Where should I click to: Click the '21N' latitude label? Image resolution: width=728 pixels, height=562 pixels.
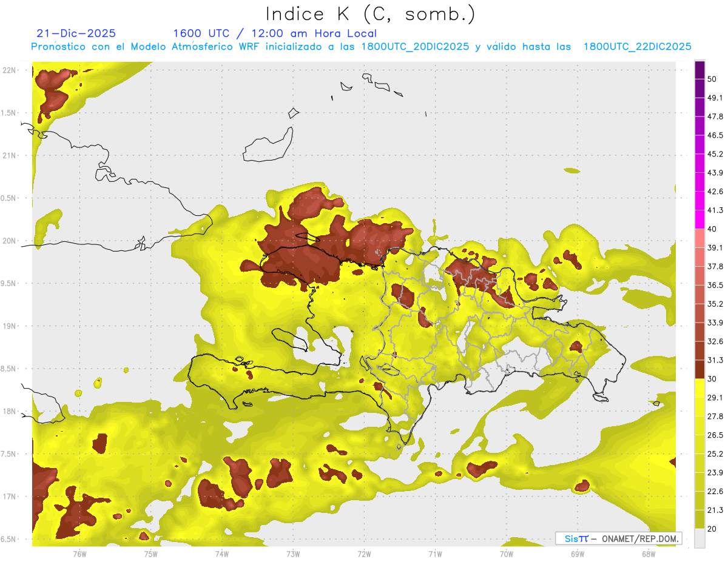coord(9,155)
